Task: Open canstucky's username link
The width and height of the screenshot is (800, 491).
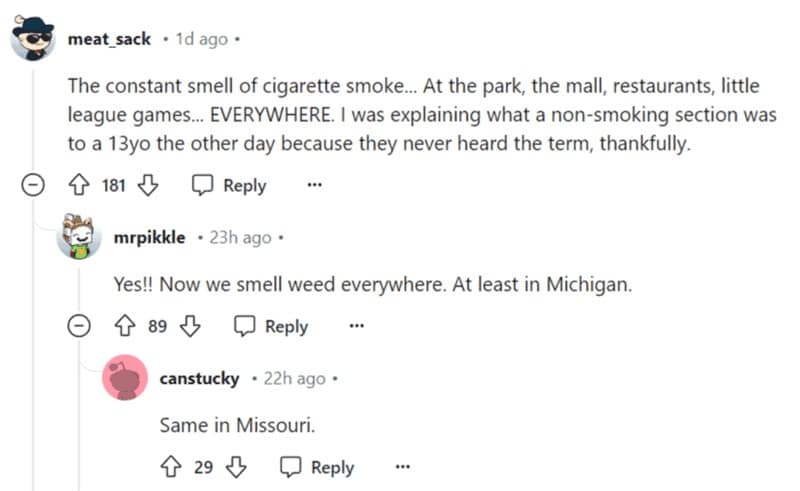Action: [199, 379]
